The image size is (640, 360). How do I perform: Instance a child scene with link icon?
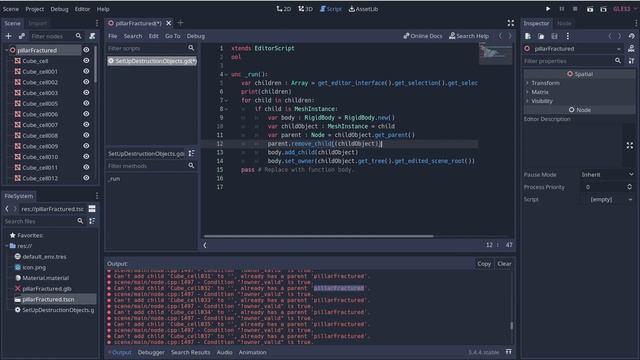tap(22, 36)
